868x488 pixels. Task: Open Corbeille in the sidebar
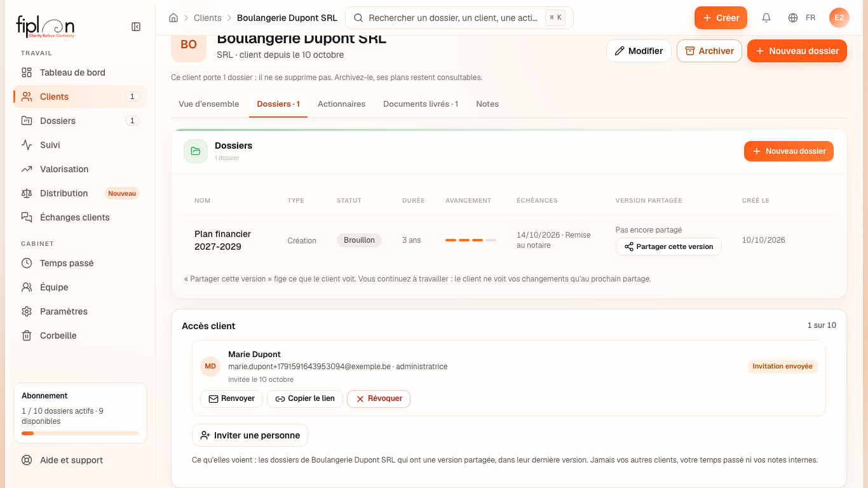tap(80, 335)
